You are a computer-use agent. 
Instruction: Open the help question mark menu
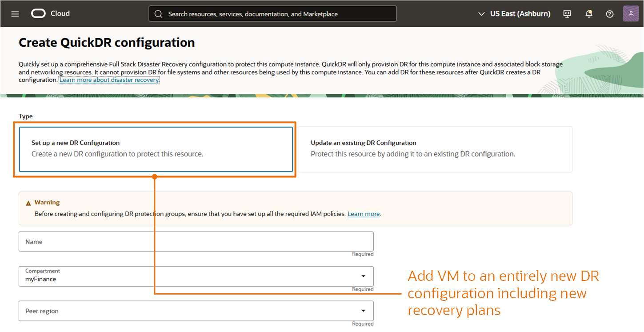pyautogui.click(x=609, y=14)
